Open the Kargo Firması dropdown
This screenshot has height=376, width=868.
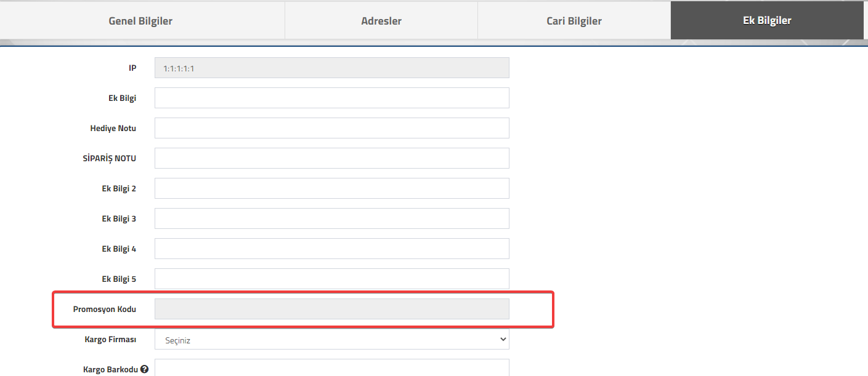(x=332, y=339)
